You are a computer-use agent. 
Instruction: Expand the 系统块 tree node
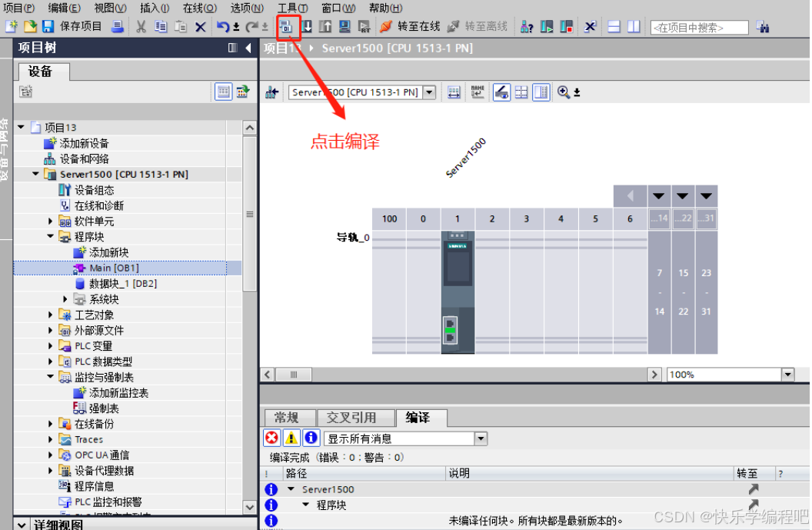[65, 299]
